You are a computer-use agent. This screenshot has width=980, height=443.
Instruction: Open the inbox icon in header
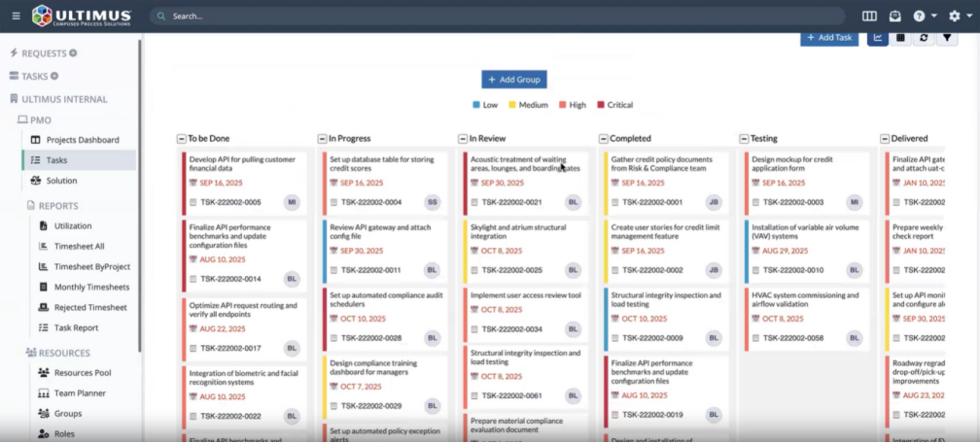[895, 16]
